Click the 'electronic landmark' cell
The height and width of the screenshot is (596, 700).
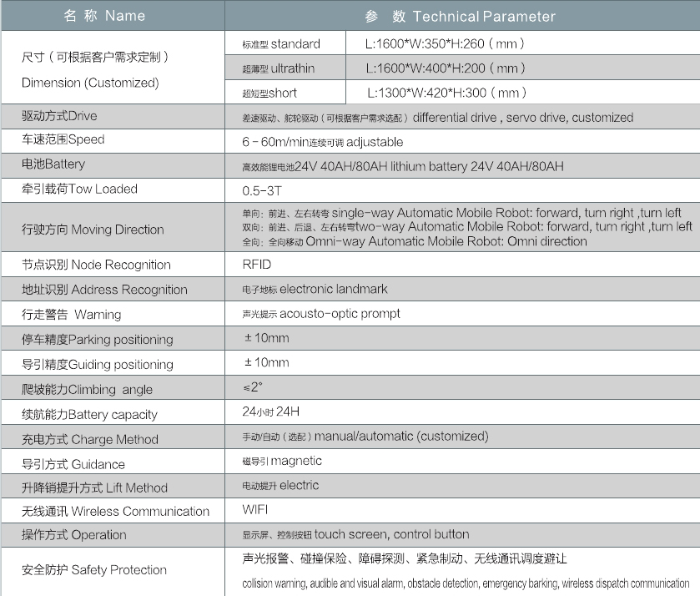pyautogui.click(x=315, y=290)
